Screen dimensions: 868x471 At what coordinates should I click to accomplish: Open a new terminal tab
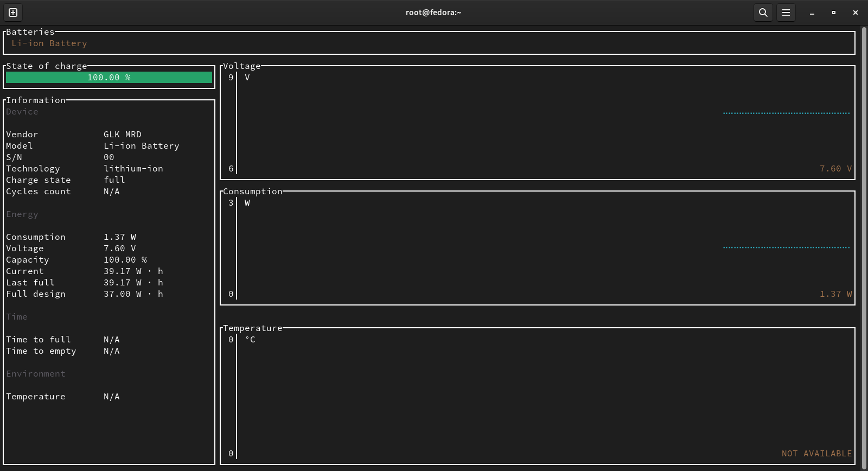click(13, 12)
